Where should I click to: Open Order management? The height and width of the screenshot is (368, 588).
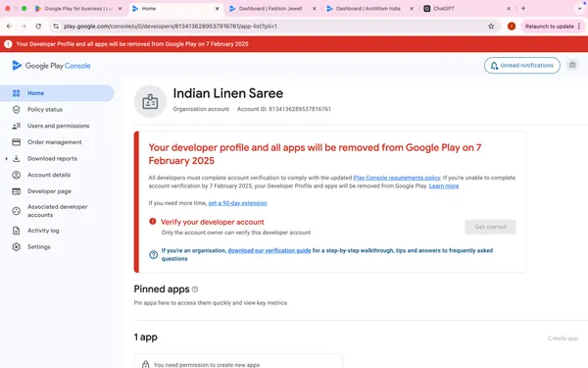[x=54, y=142]
